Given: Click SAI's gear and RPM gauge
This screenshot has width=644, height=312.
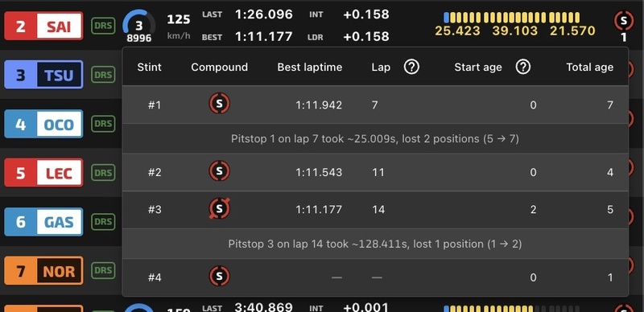Looking at the screenshot, I should coord(139,27).
